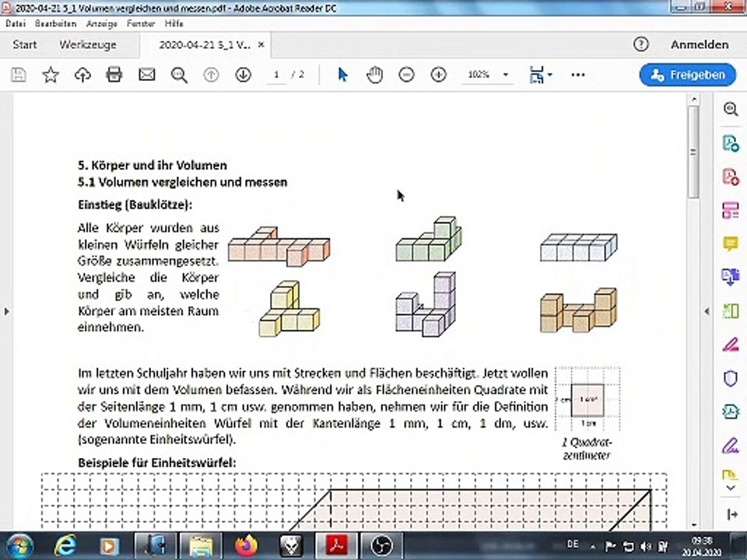
Task: Open Fill & Sign tool in sidebar
Action: click(x=731, y=446)
